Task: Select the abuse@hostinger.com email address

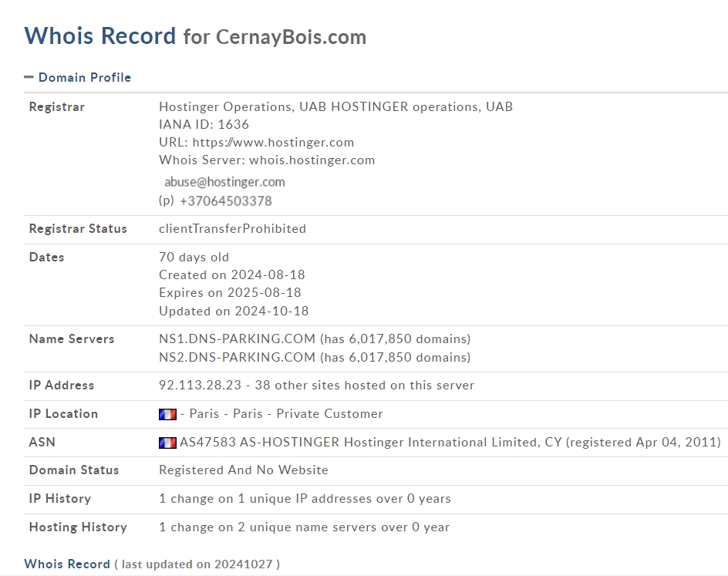Action: point(224,182)
